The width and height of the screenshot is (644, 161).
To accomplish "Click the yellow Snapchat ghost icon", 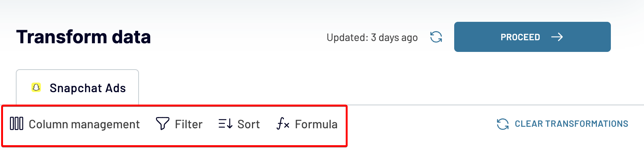I will 36,88.
